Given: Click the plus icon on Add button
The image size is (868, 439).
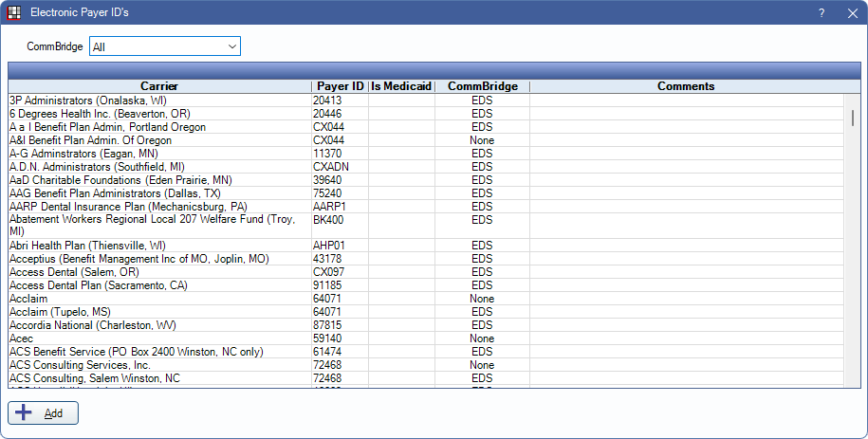Looking at the screenshot, I should click(x=25, y=413).
